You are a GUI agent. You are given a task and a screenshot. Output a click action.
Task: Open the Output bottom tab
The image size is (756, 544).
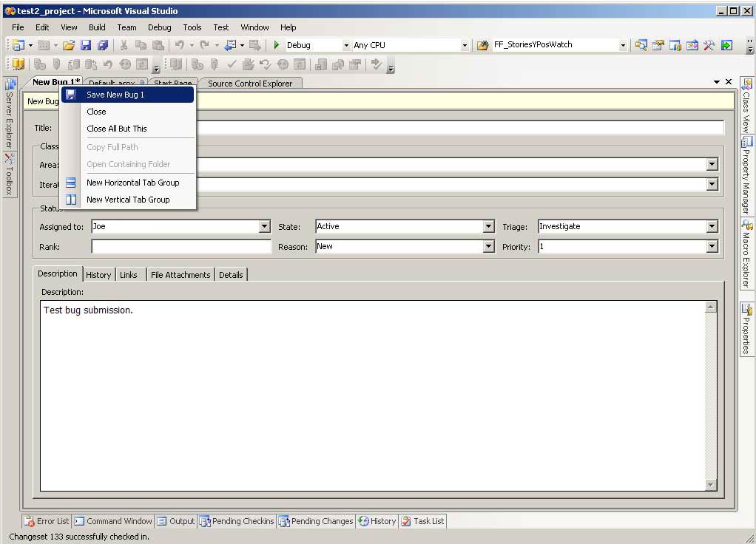[175, 521]
